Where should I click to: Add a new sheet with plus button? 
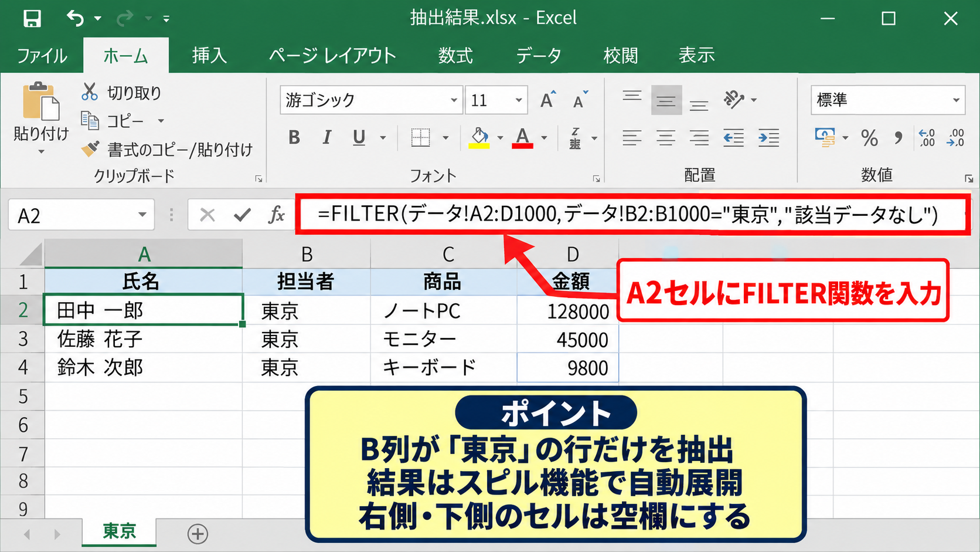198,534
